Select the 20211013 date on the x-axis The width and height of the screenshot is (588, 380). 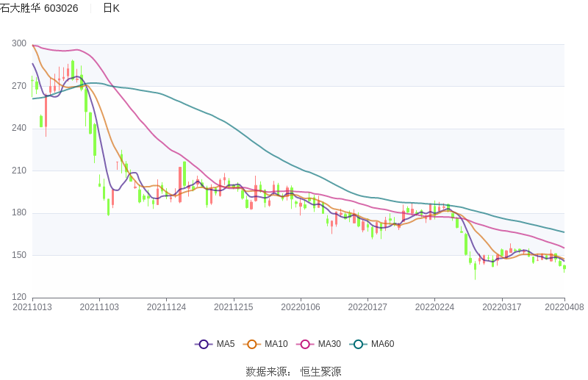(x=32, y=307)
